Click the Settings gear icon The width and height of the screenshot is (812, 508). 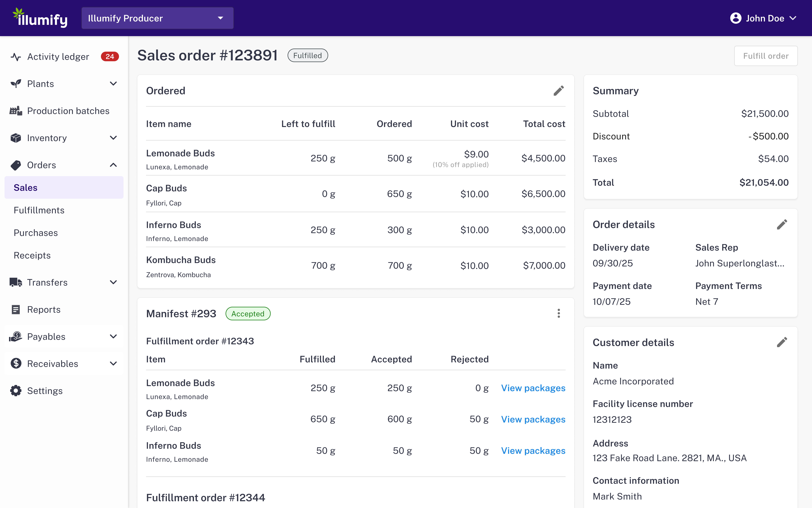coord(16,391)
